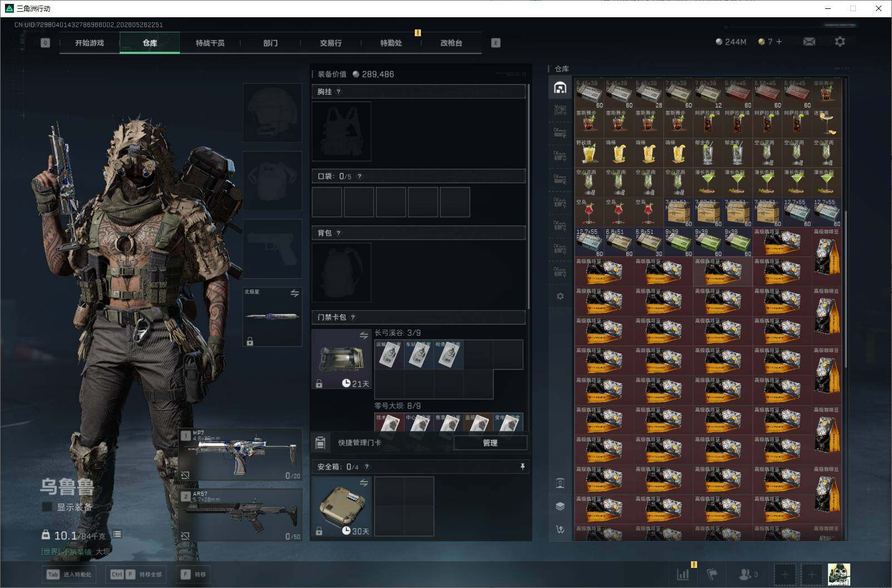
Task: Go to the 交易行 tab
Action: pyautogui.click(x=331, y=43)
